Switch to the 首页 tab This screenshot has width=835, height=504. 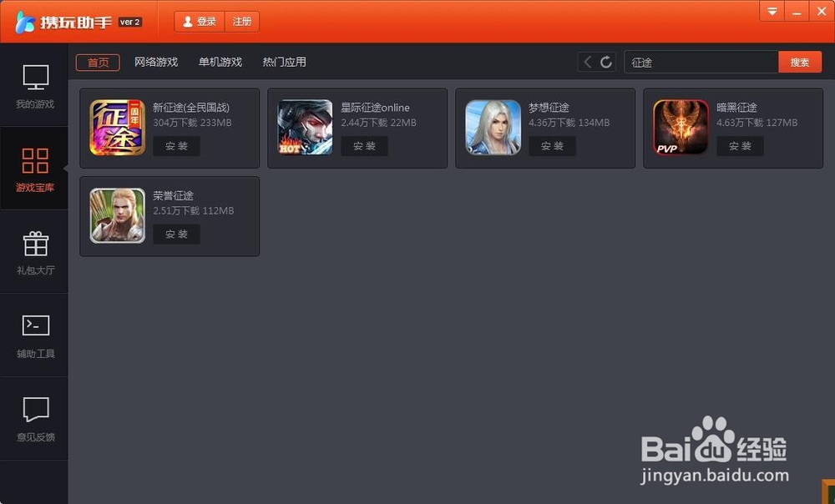click(98, 63)
